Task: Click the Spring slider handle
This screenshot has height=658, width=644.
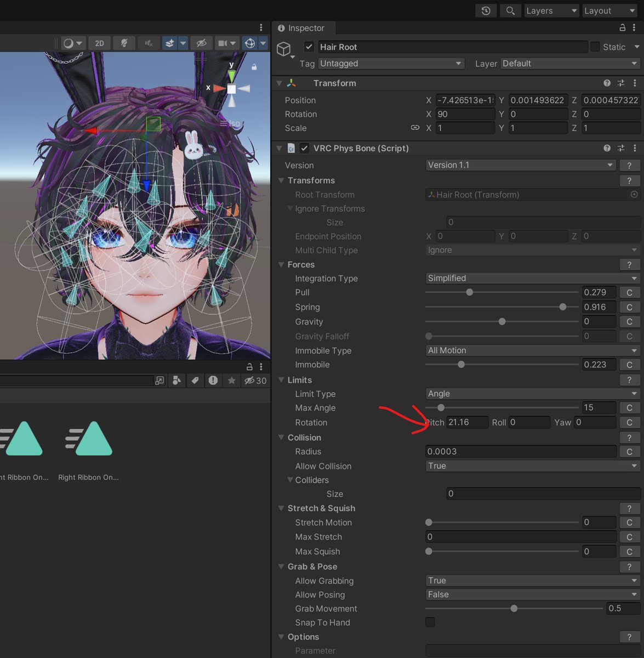Action: click(x=563, y=307)
